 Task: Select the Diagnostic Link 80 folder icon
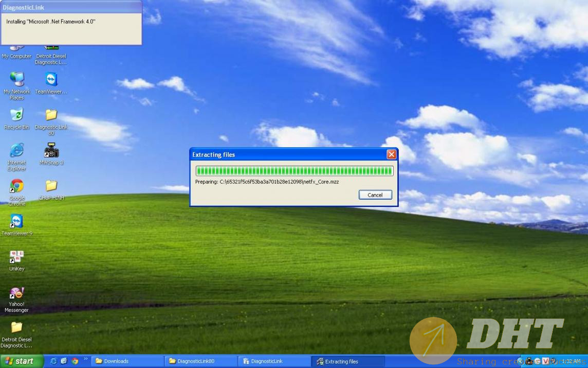(x=51, y=115)
